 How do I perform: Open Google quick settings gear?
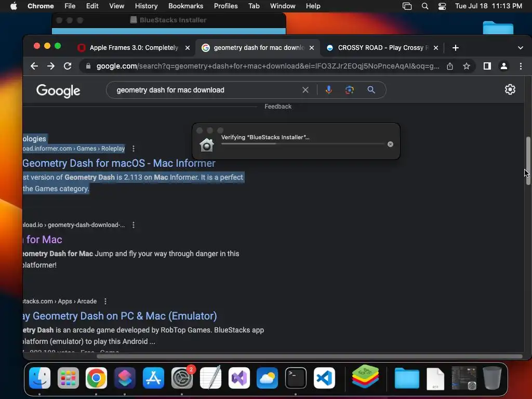(510, 89)
